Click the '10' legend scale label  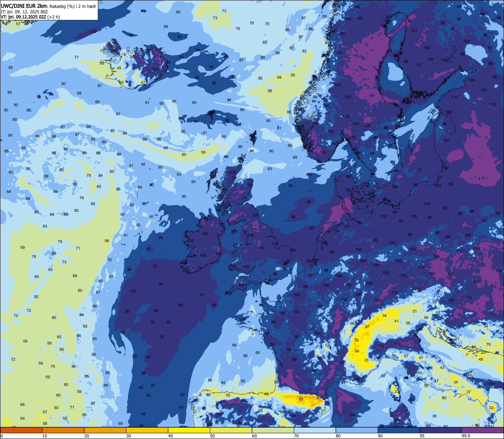coord(45,436)
